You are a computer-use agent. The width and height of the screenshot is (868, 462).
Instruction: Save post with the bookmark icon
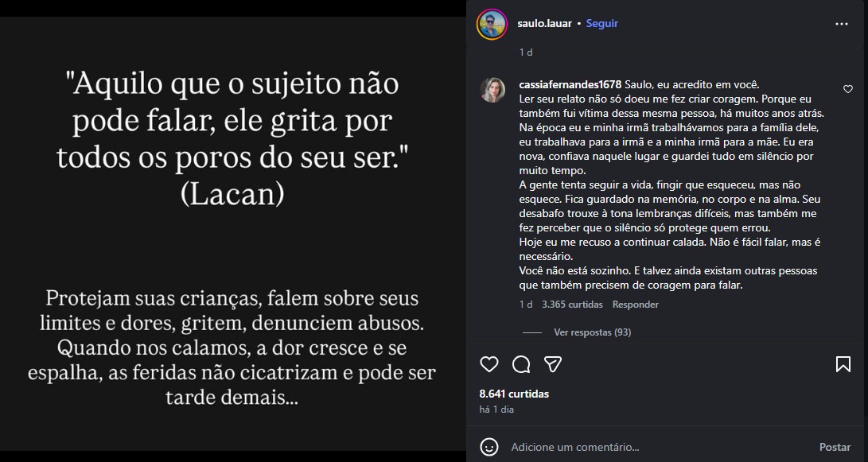pyautogui.click(x=843, y=364)
